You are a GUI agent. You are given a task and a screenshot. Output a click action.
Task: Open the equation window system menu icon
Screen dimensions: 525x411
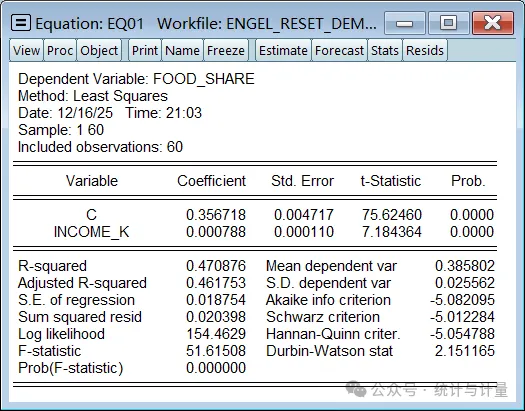point(21,23)
